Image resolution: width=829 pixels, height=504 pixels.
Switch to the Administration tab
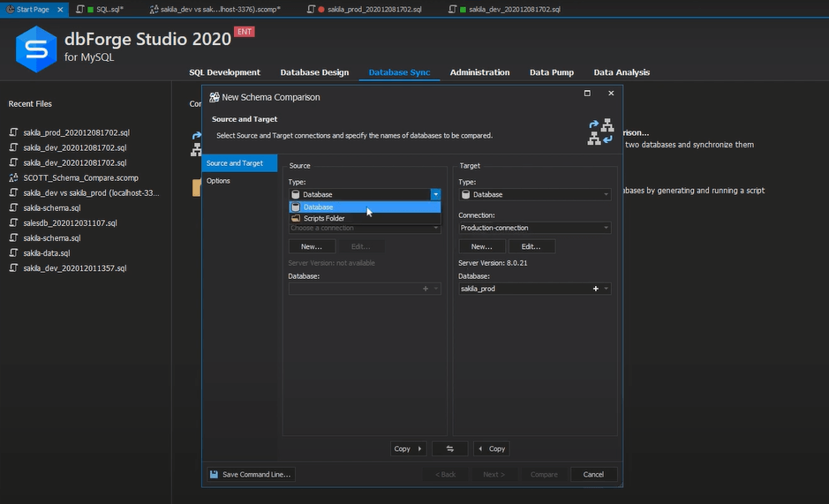point(479,72)
